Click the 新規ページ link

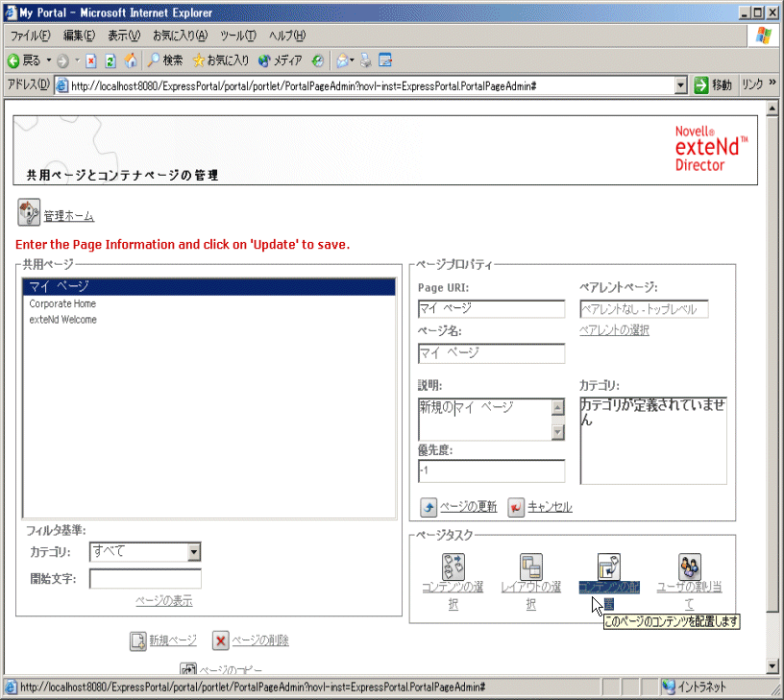(173, 640)
